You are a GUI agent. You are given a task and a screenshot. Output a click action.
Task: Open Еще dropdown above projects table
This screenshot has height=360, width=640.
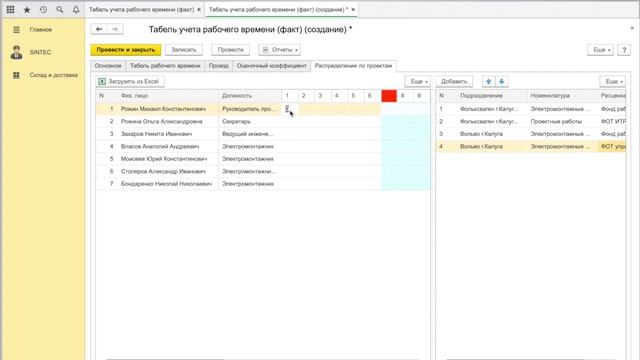pos(613,82)
